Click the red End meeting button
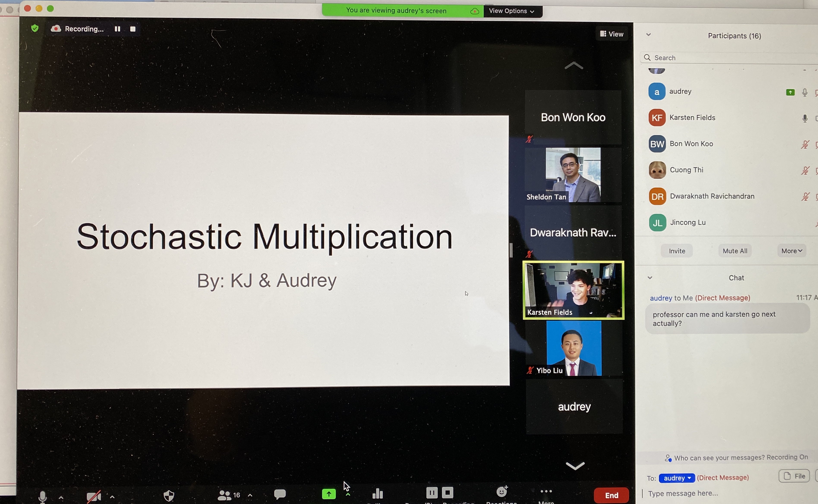 pyautogui.click(x=611, y=495)
